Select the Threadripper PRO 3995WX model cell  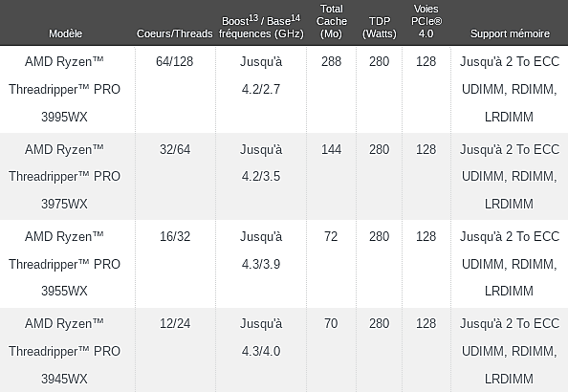[64, 89]
